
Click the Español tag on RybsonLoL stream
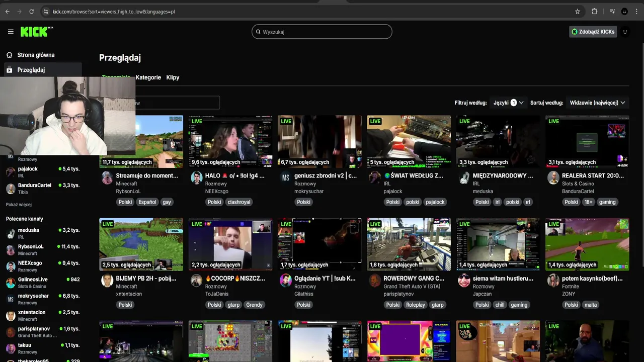(x=147, y=202)
